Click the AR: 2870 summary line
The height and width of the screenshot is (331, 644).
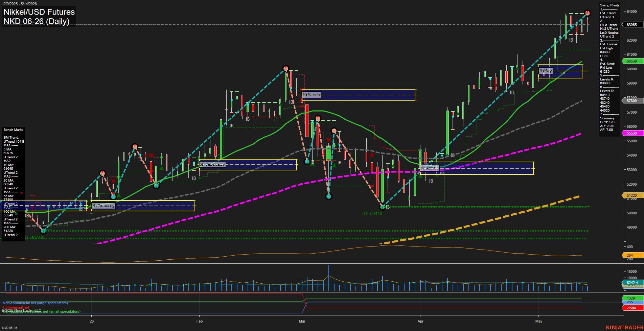tap(607, 126)
